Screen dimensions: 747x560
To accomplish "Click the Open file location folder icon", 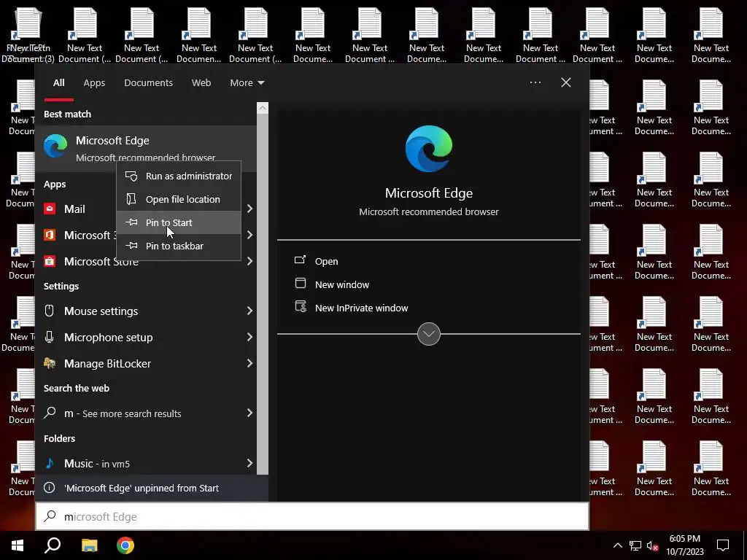I will point(131,199).
